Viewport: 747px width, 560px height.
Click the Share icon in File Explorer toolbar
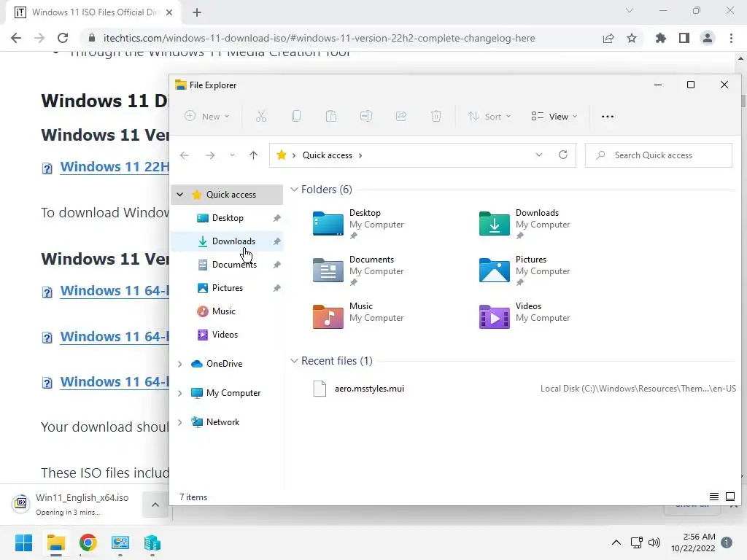(x=401, y=116)
